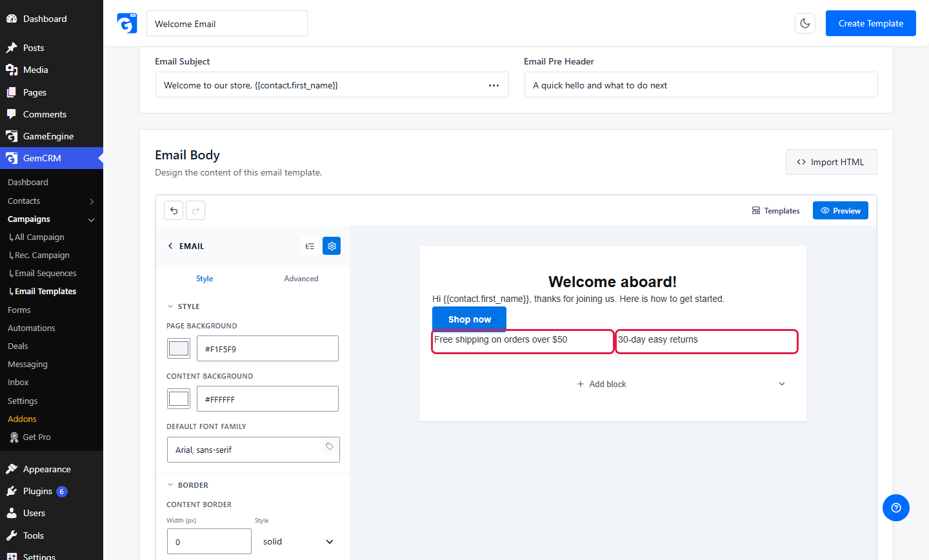Click the Import HTML button
The width and height of the screenshot is (929, 560).
[x=831, y=162]
